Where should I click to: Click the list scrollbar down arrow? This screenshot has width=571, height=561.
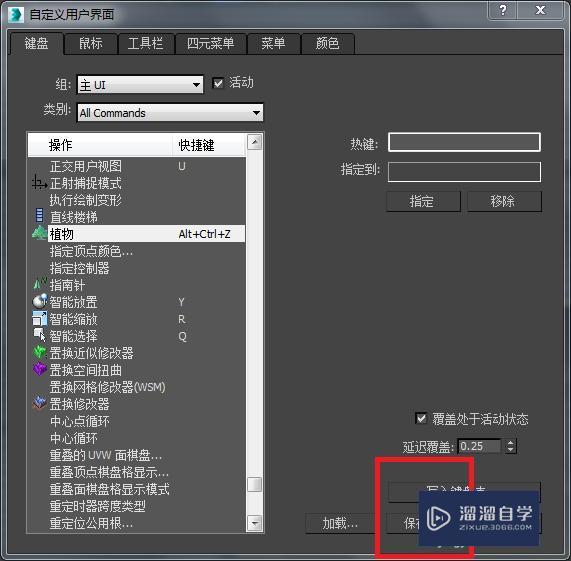[254, 523]
